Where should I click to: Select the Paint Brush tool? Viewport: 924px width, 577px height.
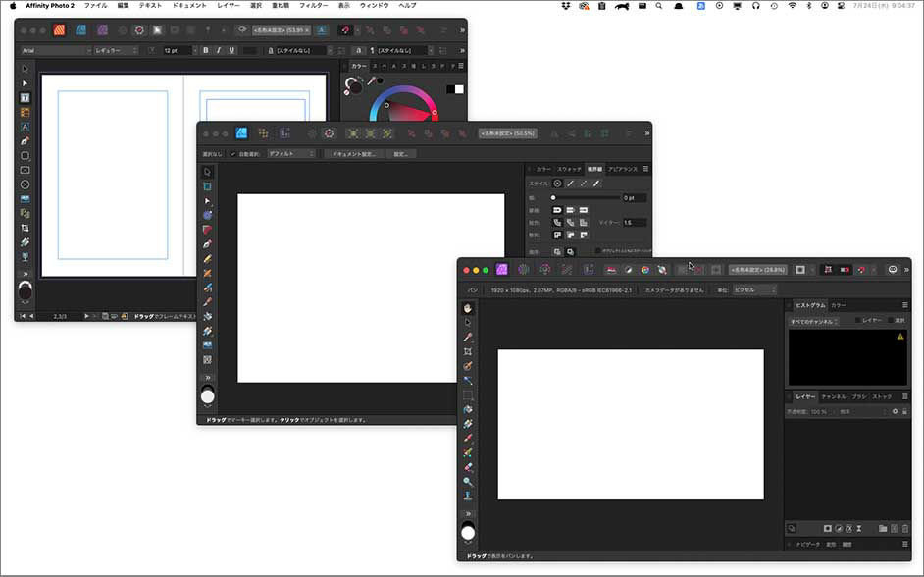[x=468, y=439]
